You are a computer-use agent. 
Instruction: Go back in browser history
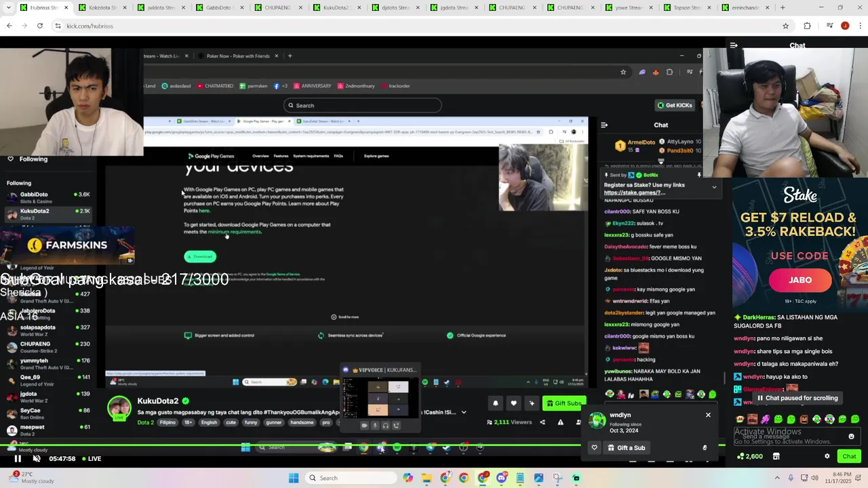coord(9,26)
